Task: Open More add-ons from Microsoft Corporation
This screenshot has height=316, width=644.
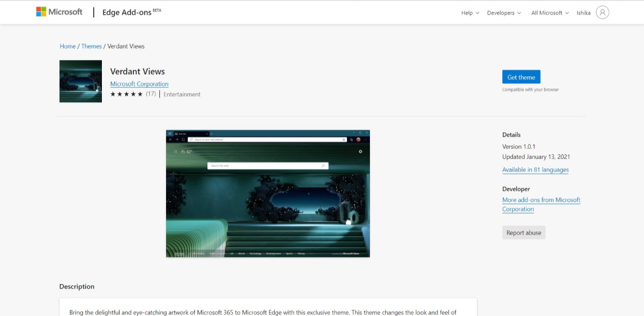Action: pos(541,205)
